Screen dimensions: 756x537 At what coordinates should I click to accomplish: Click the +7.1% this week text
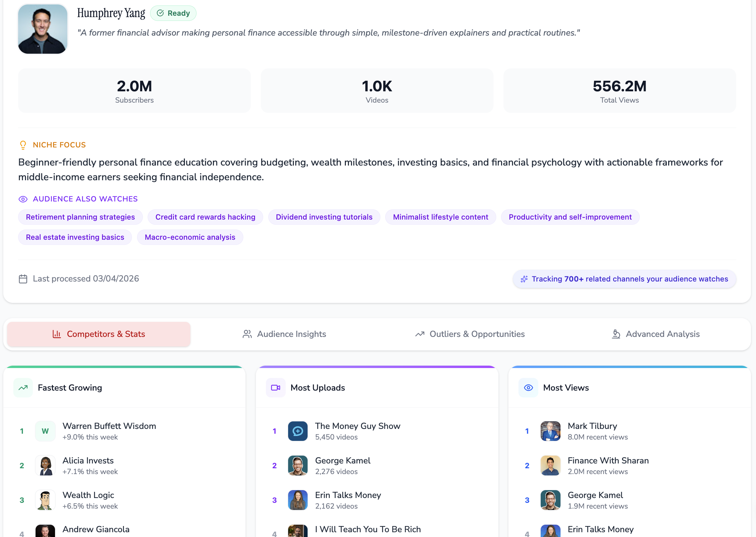tap(90, 472)
